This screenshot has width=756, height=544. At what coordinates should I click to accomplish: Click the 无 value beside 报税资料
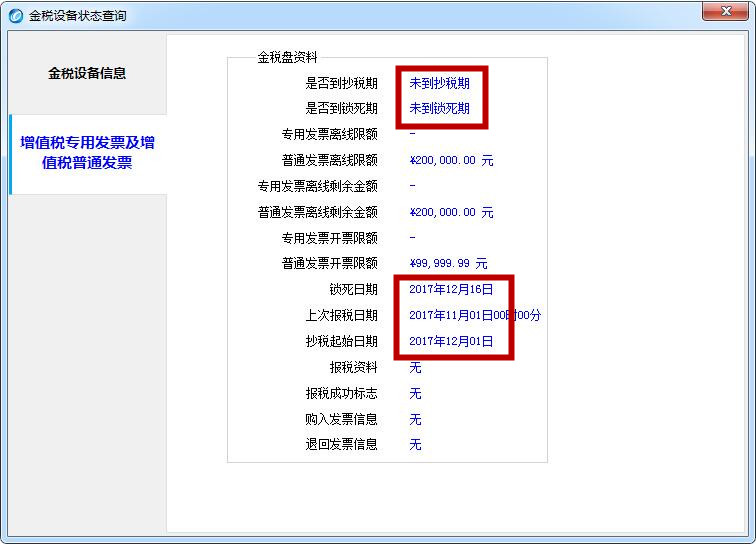(x=415, y=367)
